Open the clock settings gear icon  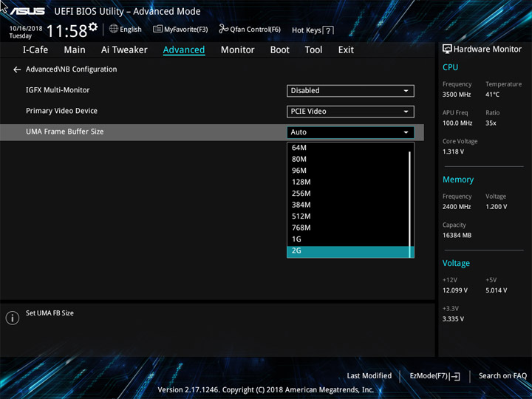[x=93, y=27]
